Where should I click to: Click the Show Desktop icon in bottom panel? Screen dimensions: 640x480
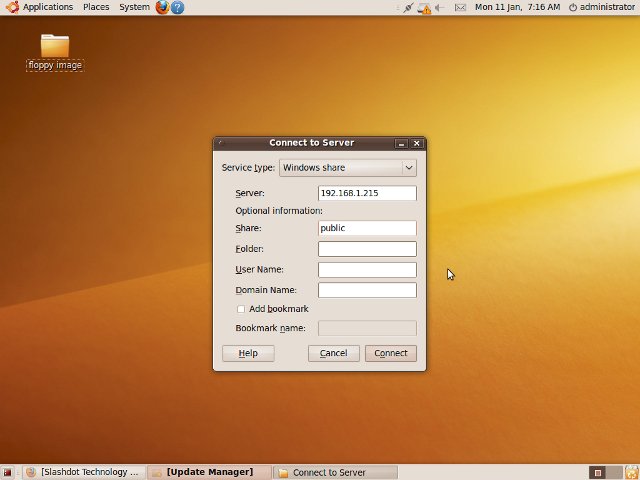coord(7,472)
